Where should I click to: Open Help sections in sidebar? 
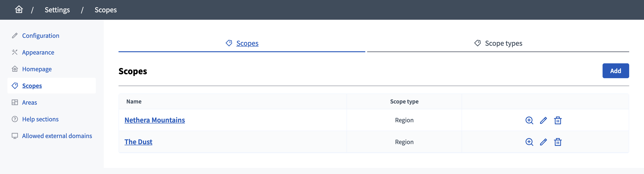[40, 119]
